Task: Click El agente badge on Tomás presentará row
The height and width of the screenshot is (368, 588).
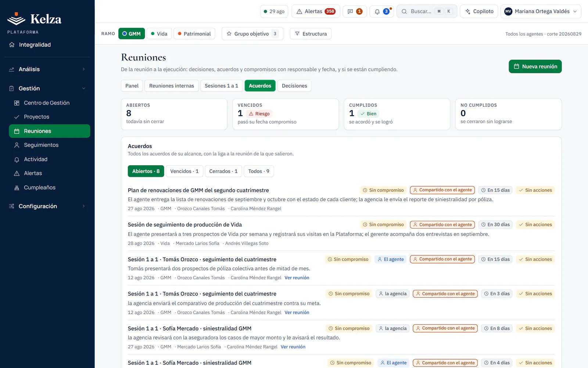Action: [391, 259]
